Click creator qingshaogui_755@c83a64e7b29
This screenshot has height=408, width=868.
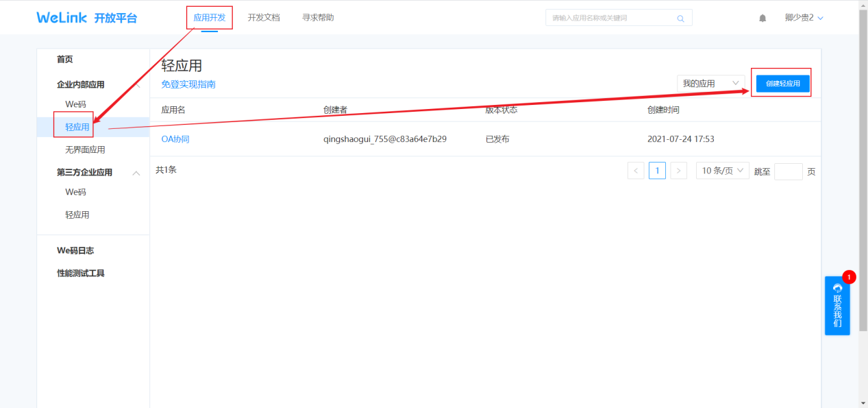[x=385, y=139]
